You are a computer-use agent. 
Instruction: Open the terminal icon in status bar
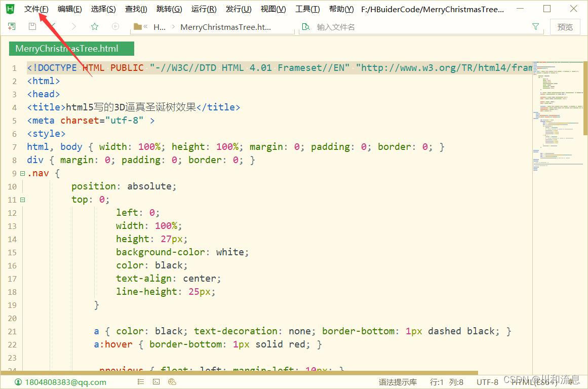(x=156, y=382)
